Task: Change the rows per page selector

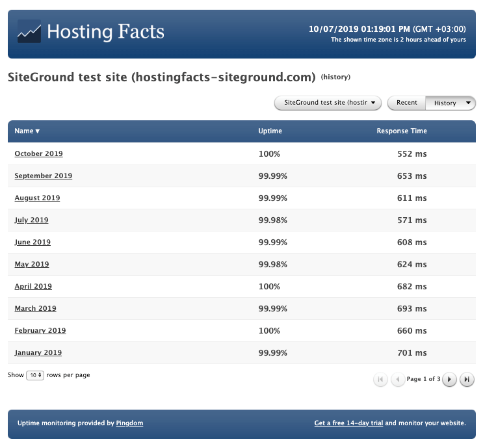Action: pyautogui.click(x=35, y=375)
